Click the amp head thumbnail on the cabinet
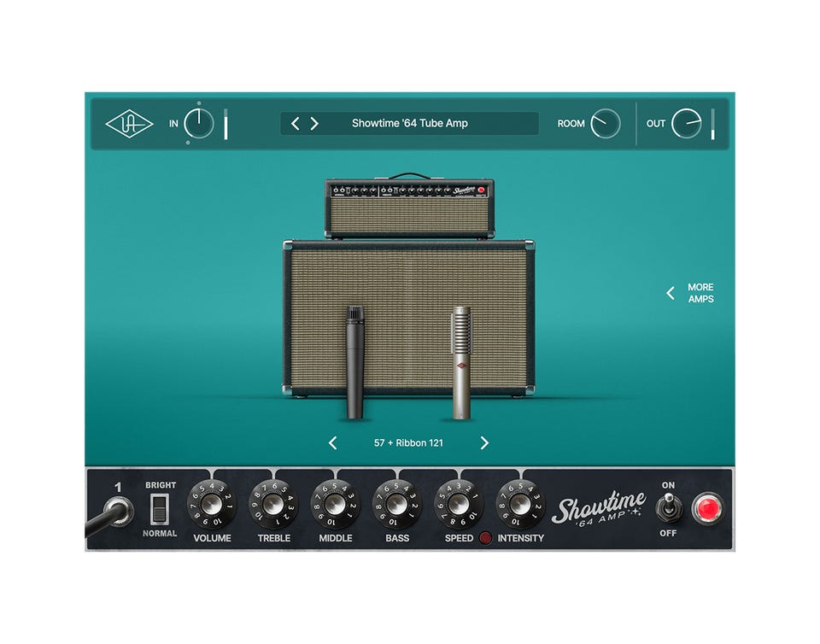Image resolution: width=820 pixels, height=644 pixels. [x=409, y=208]
